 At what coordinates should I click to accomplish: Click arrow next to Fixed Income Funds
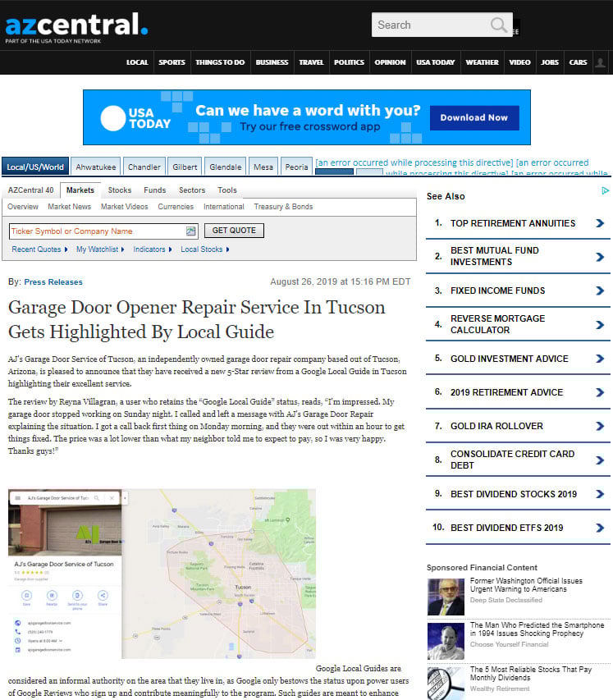[x=600, y=291]
